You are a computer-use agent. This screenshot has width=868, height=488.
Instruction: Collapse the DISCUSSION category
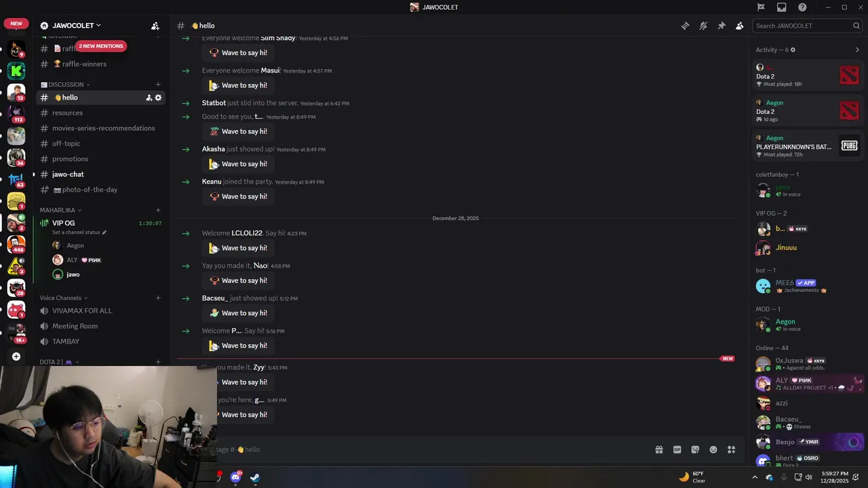[65, 85]
